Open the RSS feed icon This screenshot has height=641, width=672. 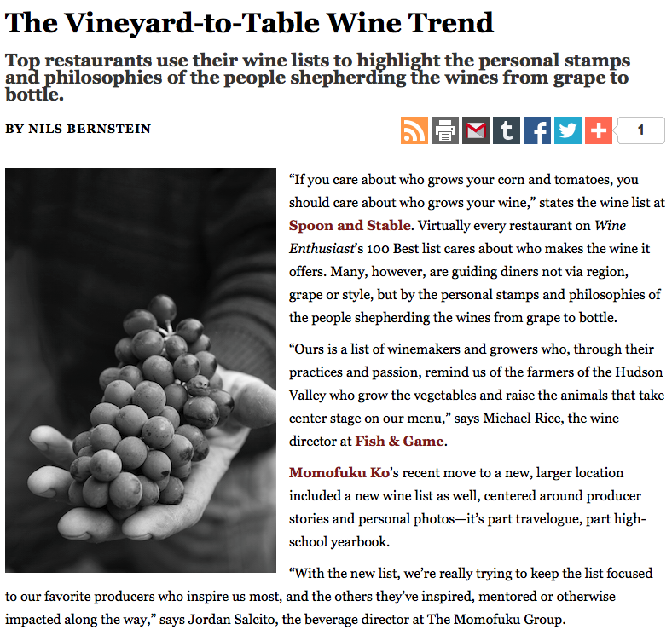coord(414,130)
